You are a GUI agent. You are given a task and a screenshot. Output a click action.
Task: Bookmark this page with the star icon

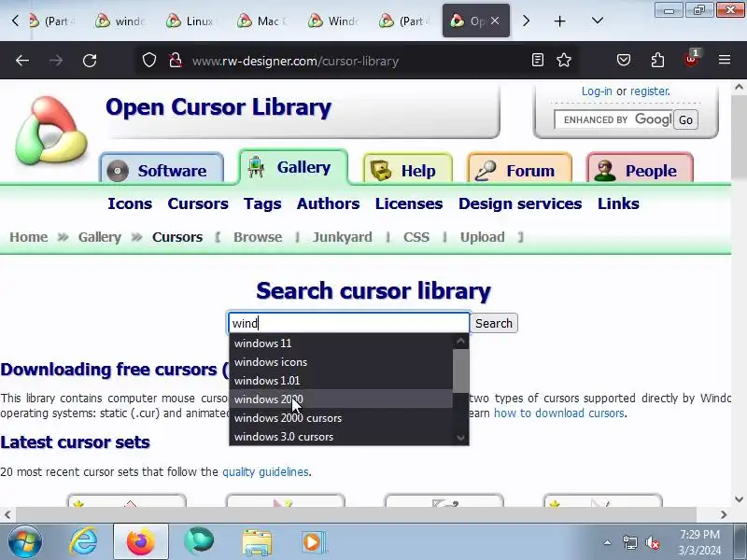click(564, 60)
